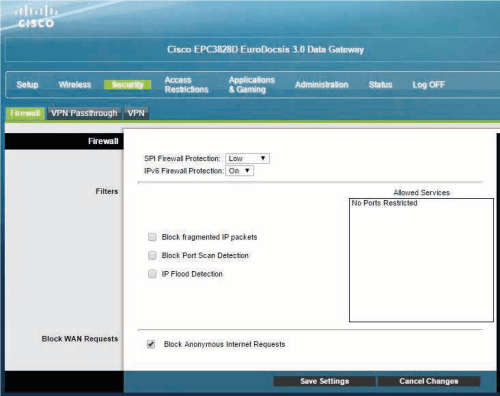This screenshot has width=500, height=396.
Task: Select the Security menu item
Action: (x=127, y=85)
